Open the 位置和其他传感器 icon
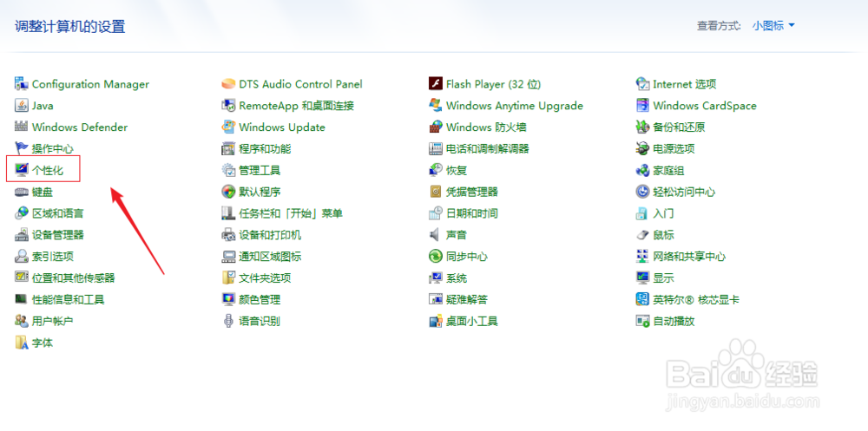868x431 pixels. point(22,278)
